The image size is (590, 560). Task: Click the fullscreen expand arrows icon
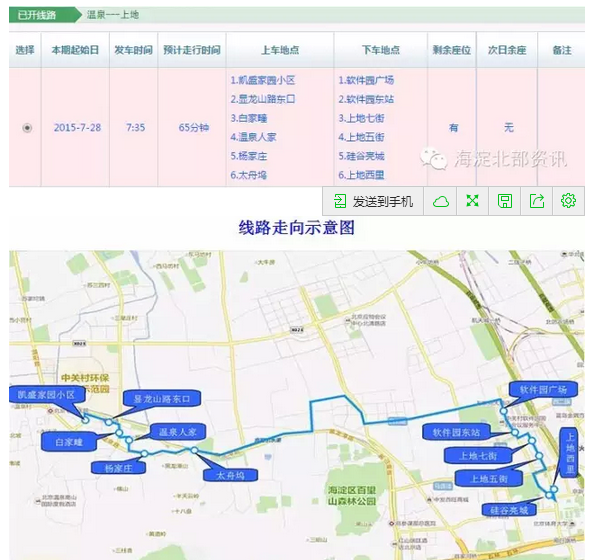click(473, 201)
